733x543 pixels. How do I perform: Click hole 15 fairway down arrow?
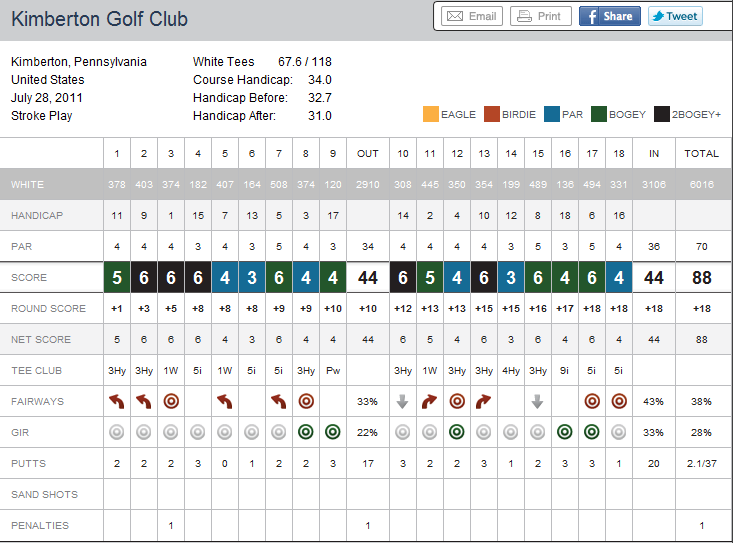538,401
